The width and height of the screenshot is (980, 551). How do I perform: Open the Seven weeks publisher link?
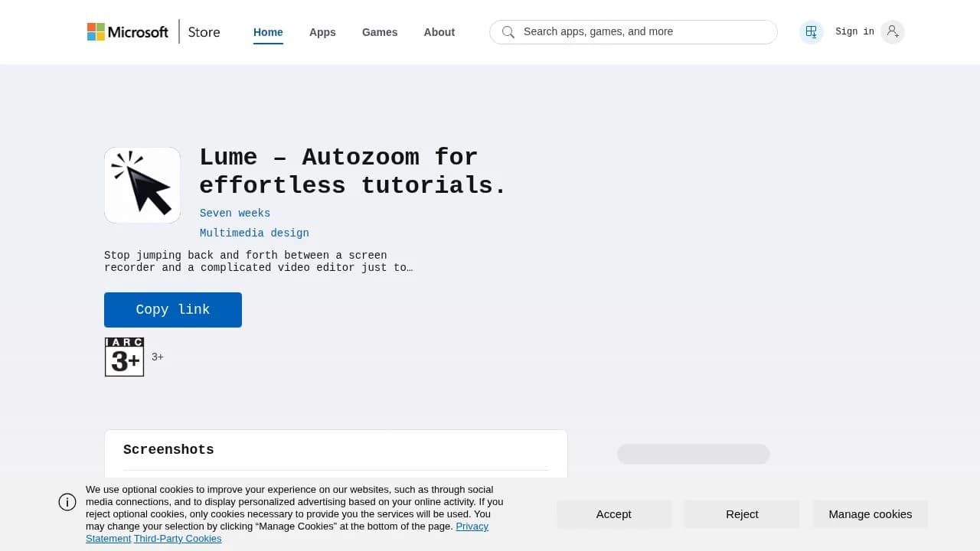click(x=235, y=214)
